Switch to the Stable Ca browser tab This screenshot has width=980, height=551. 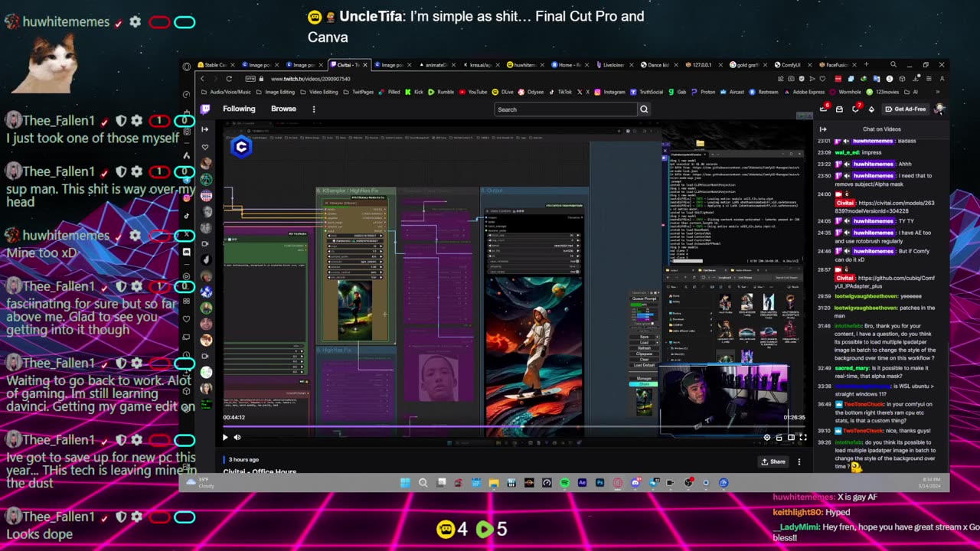(x=214, y=65)
